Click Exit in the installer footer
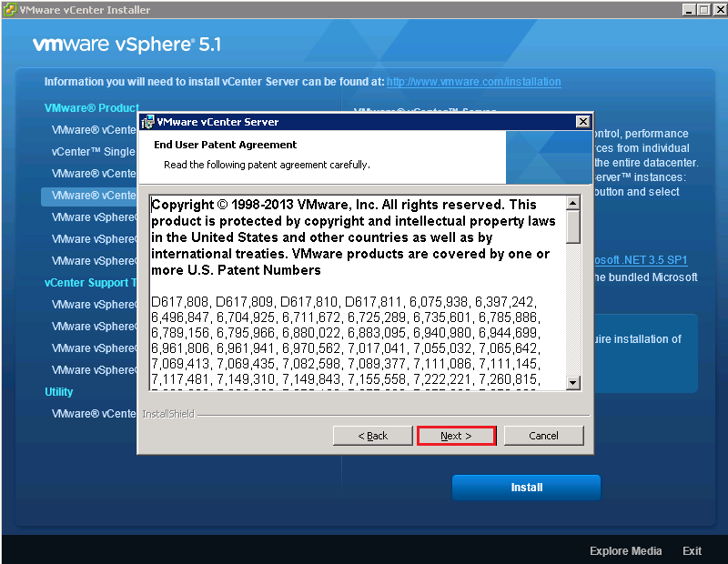The height and width of the screenshot is (564, 728). [x=692, y=551]
